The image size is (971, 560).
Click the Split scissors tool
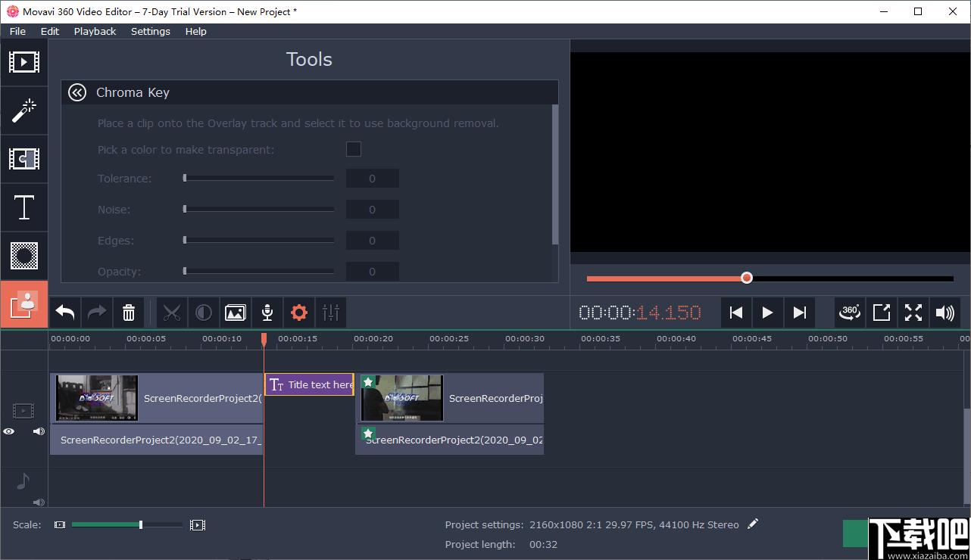pos(172,313)
